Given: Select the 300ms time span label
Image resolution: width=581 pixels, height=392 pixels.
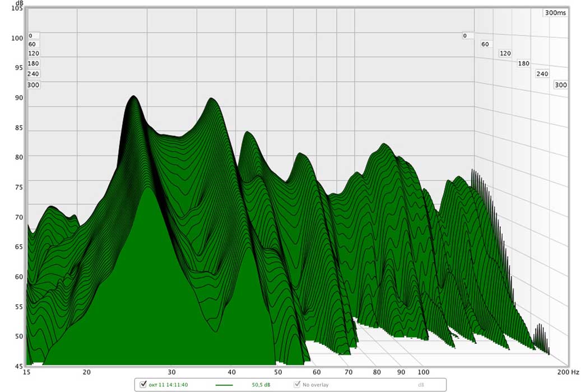Looking at the screenshot, I should coord(555,12).
